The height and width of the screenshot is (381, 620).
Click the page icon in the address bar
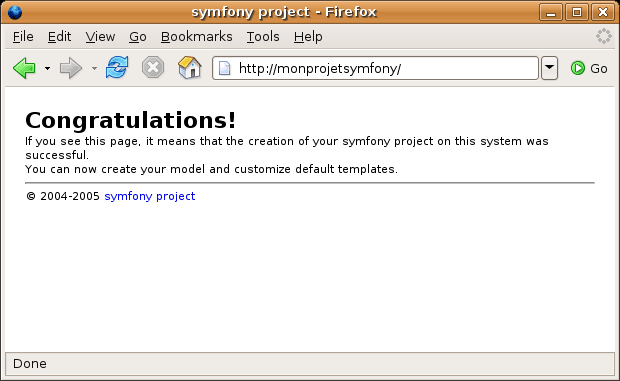point(225,68)
